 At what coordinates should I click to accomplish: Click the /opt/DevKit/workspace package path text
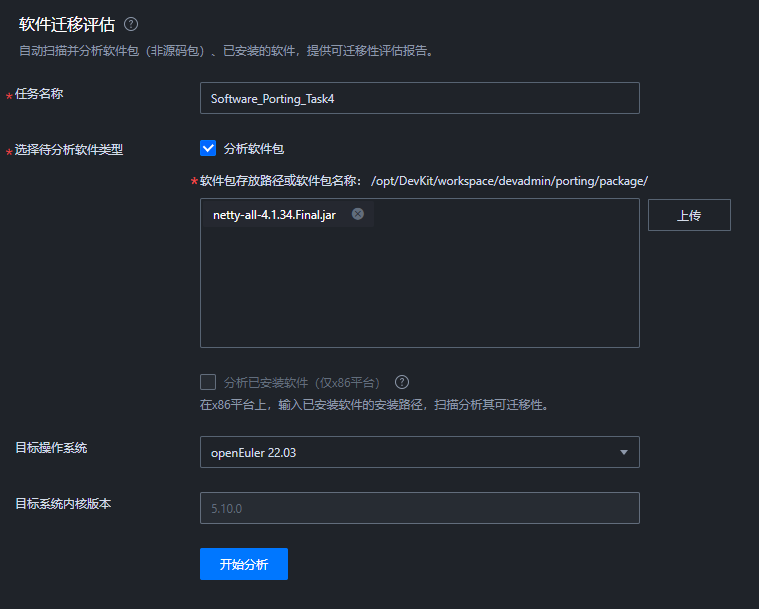pyautogui.click(x=509, y=181)
